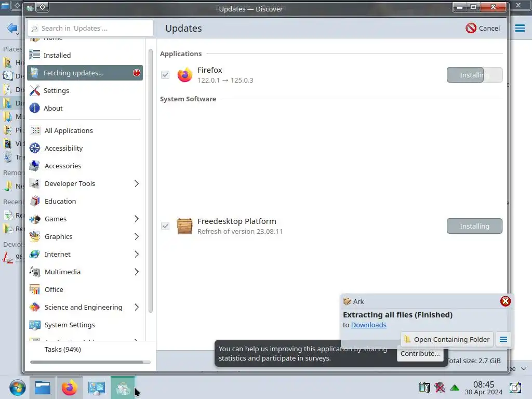Viewport: 532px width, 399px height.
Task: Click the Accessories category icon
Action: 35,166
